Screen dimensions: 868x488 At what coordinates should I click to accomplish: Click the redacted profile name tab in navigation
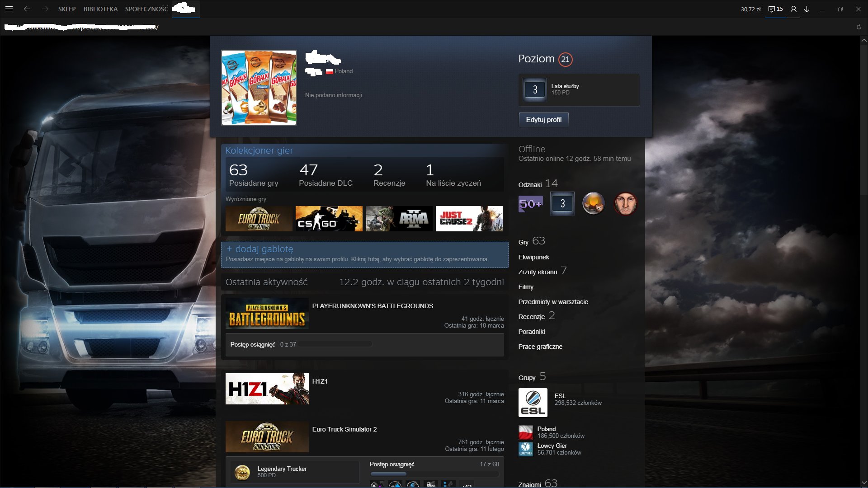[185, 9]
